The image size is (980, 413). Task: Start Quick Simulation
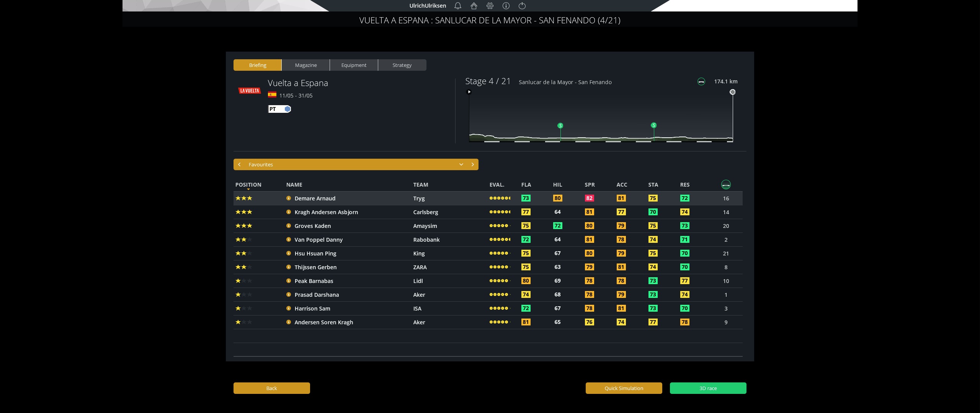624,388
